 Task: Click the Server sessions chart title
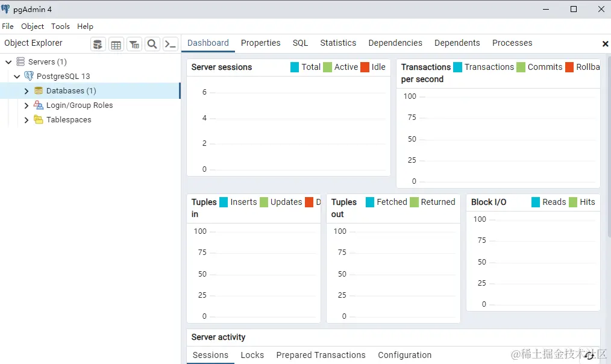coord(222,67)
